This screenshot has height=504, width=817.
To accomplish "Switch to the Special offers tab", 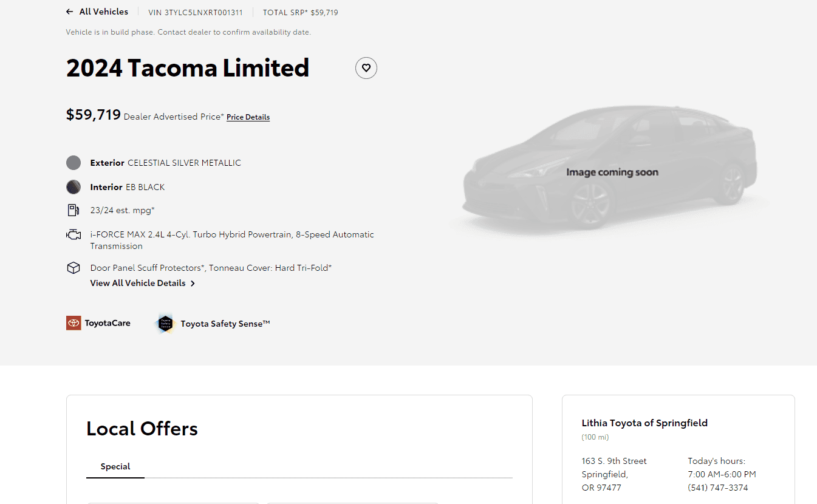I will click(x=115, y=466).
